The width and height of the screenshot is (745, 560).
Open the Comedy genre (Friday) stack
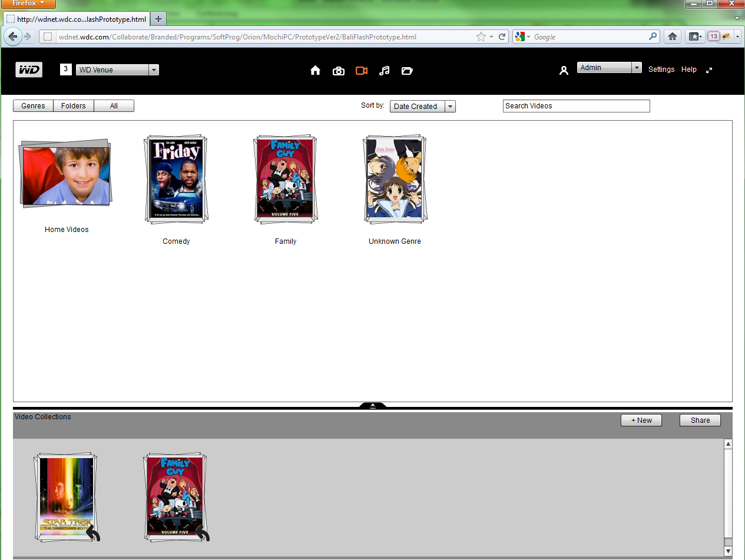176,179
